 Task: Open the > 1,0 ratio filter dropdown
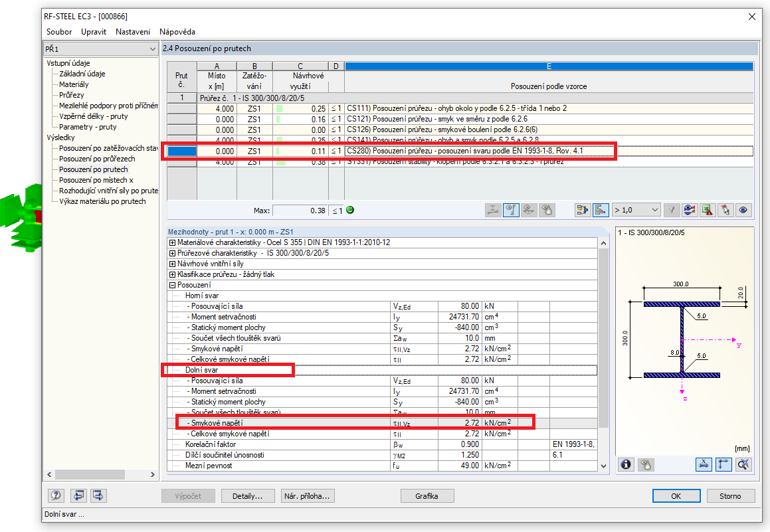(x=636, y=210)
